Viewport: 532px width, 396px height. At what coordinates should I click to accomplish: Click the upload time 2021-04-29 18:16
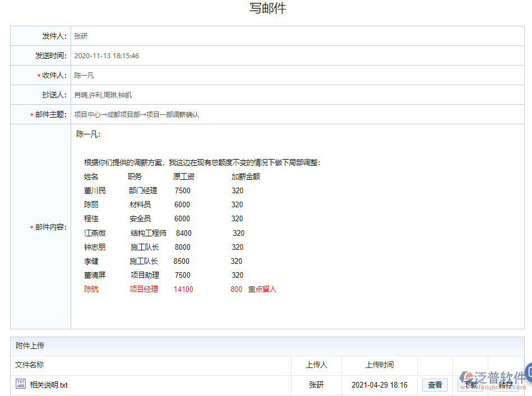tap(379, 385)
